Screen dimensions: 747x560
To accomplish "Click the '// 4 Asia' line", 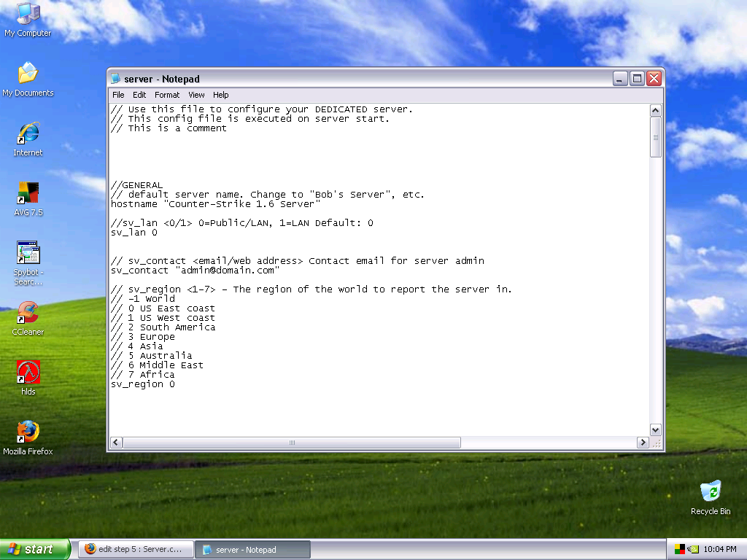I will 136,346.
